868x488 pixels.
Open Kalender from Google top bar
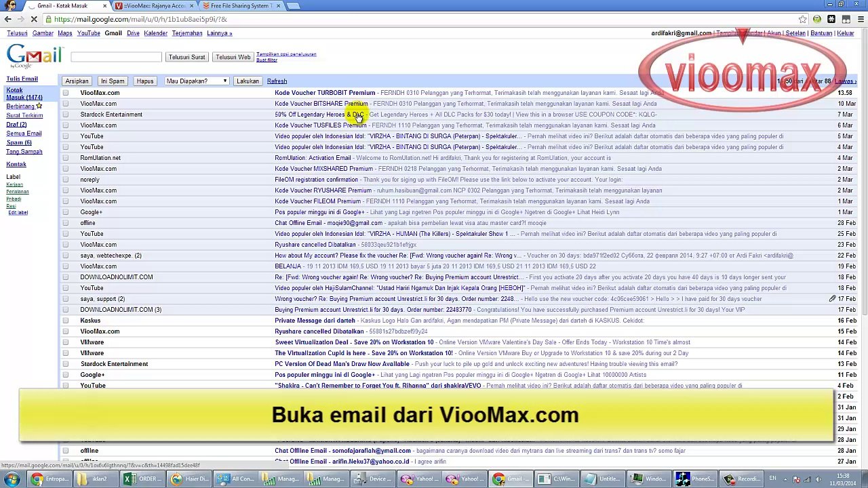coord(155,33)
